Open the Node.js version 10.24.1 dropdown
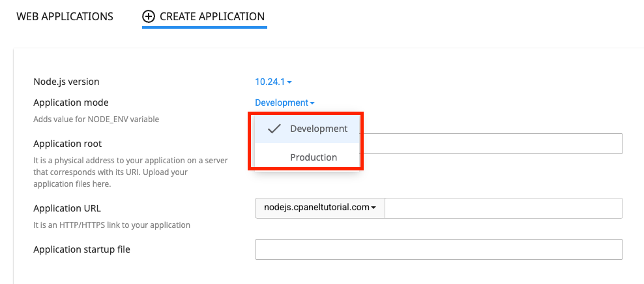The height and width of the screenshot is (284, 644). [x=274, y=82]
